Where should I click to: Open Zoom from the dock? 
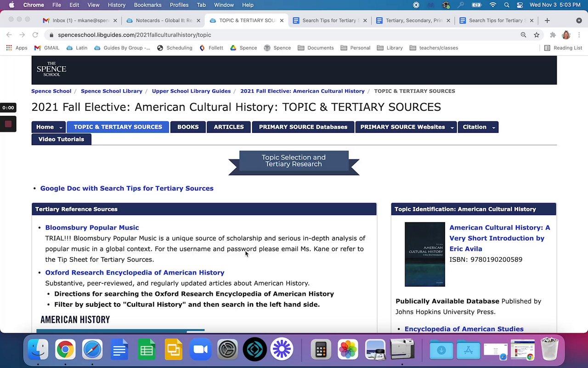tap(201, 350)
